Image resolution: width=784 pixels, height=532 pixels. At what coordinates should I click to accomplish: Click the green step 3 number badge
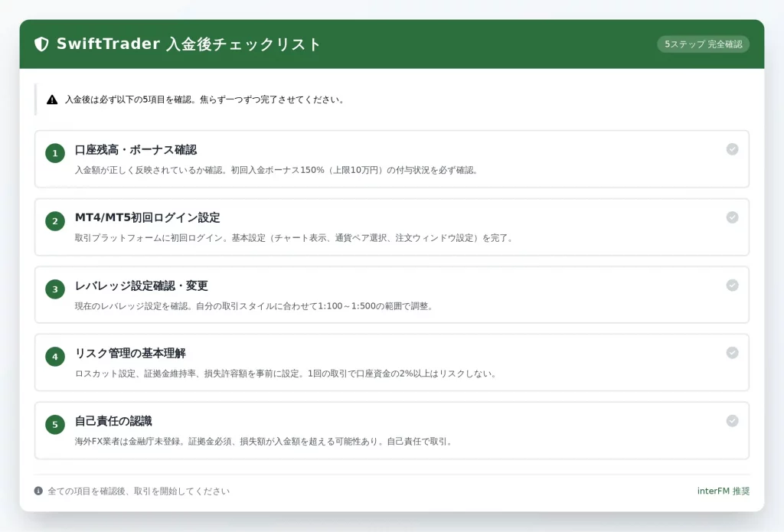55,289
